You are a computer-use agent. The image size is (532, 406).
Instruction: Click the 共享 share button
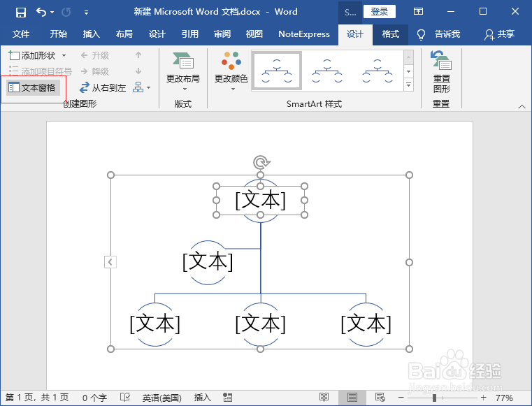pos(499,34)
